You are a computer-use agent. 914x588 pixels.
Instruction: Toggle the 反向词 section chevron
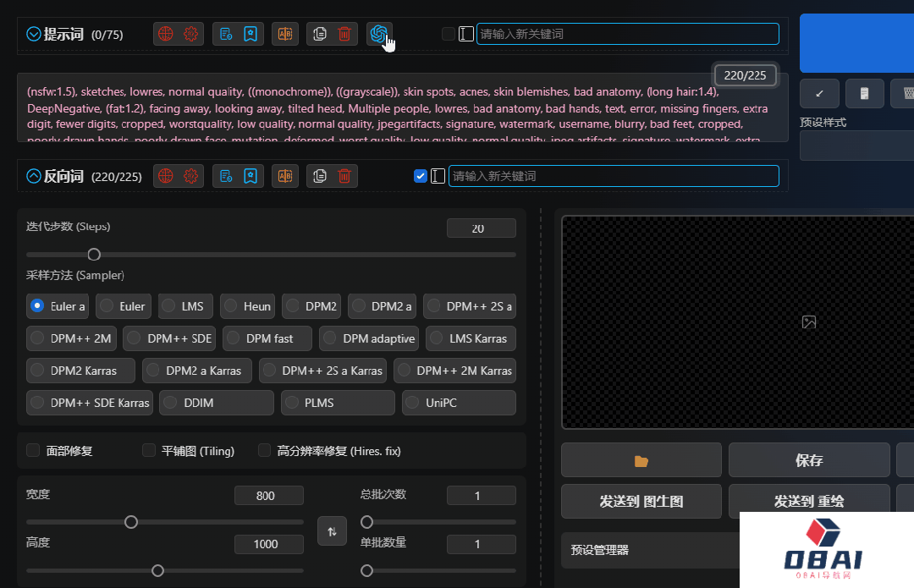pyautogui.click(x=34, y=176)
